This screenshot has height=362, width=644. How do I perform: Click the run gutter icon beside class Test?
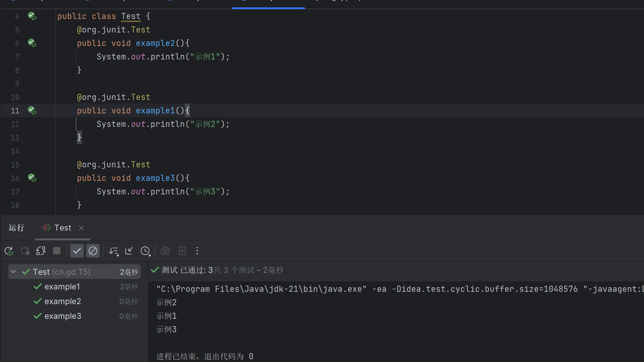[x=32, y=16]
